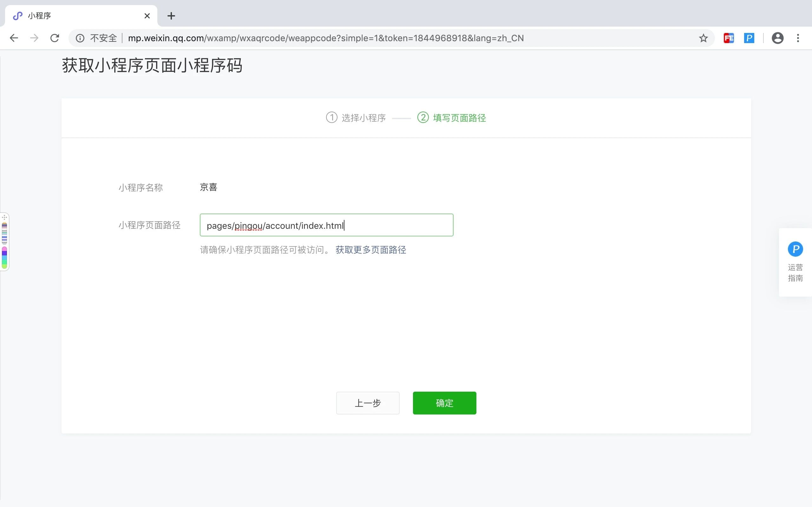This screenshot has height=507, width=812.
Task: Go to step 1 选择小程序
Action: [356, 118]
